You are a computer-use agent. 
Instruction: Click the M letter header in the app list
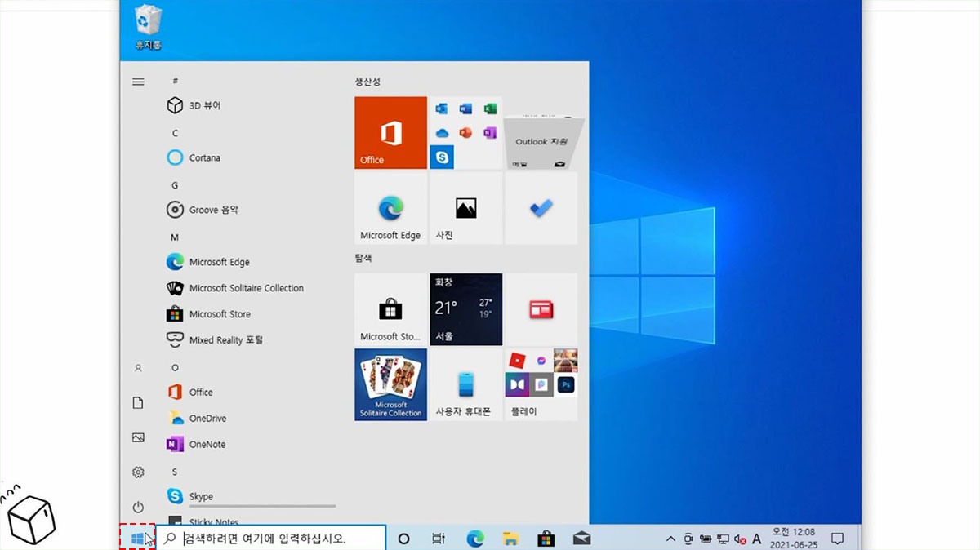(176, 237)
